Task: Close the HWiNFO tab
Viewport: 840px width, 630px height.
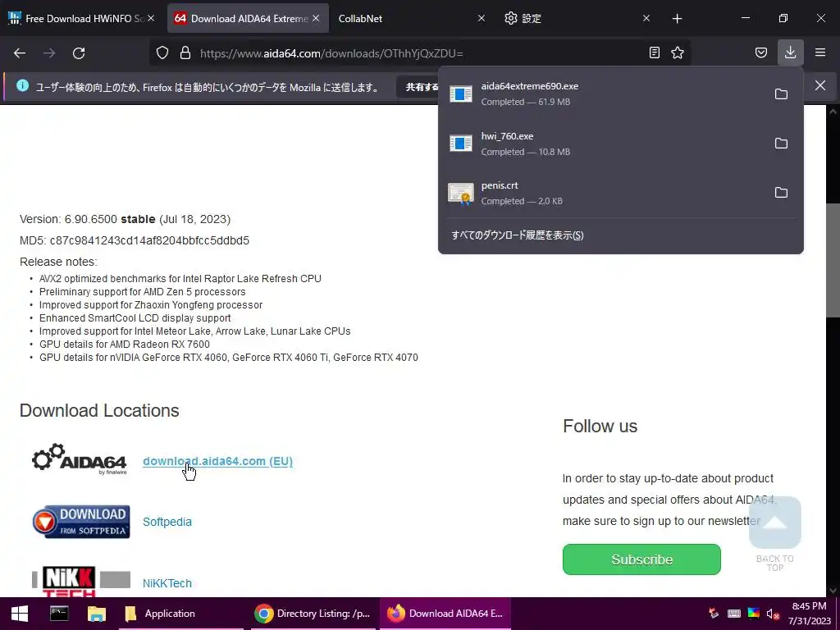Action: pyautogui.click(x=151, y=18)
